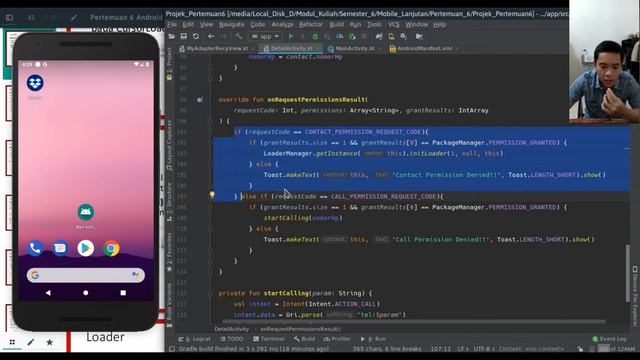Click the Debug app bug icon
The image size is (640, 360).
pyautogui.click(x=315, y=36)
